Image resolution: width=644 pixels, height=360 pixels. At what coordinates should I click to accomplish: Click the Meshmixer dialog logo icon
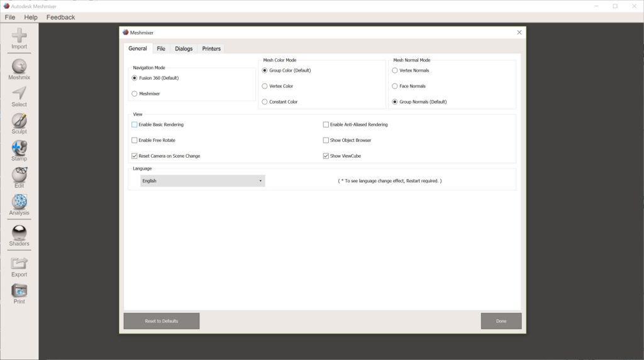tap(126, 33)
